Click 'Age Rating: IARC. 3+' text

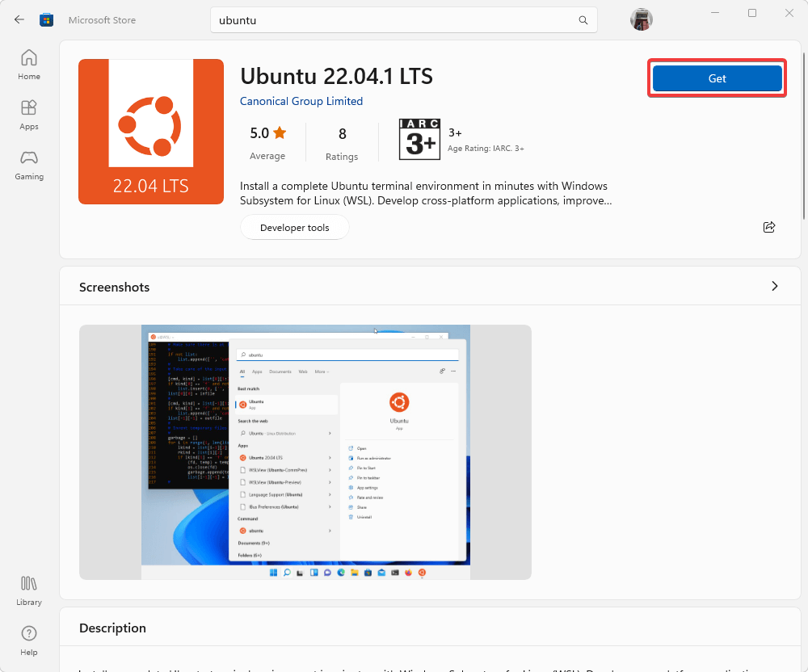(486, 149)
